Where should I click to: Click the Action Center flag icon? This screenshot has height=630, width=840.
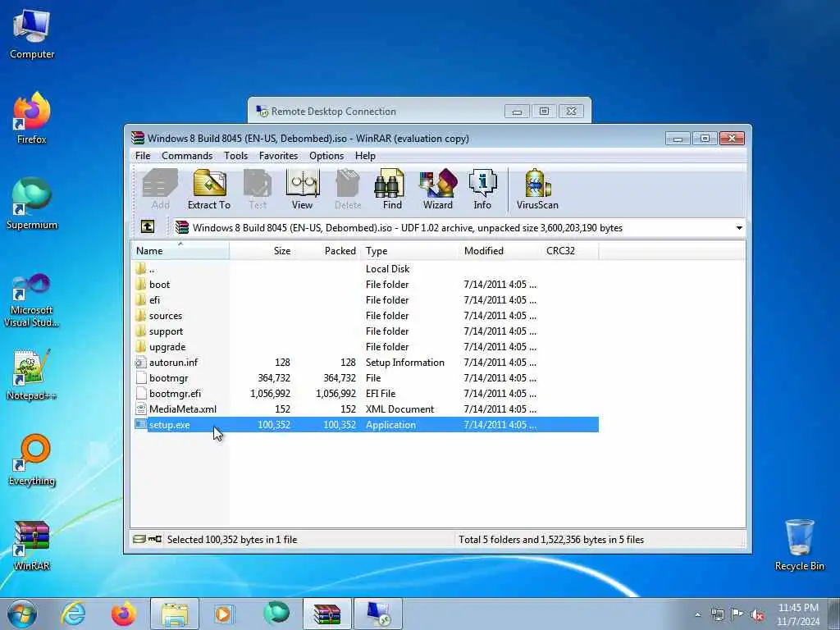point(737,614)
